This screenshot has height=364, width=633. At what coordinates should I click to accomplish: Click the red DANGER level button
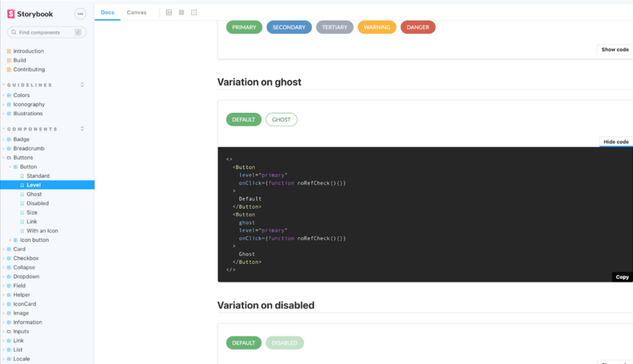click(x=418, y=27)
